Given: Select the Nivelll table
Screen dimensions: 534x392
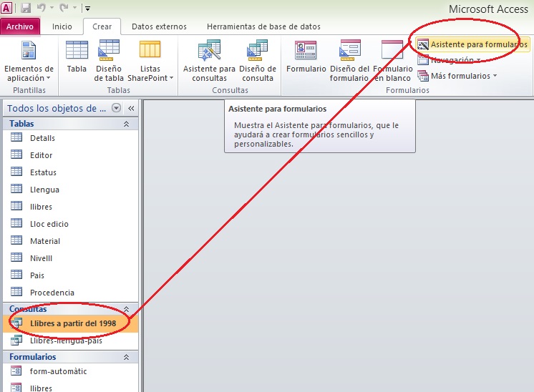Looking at the screenshot, I should pos(70,258).
